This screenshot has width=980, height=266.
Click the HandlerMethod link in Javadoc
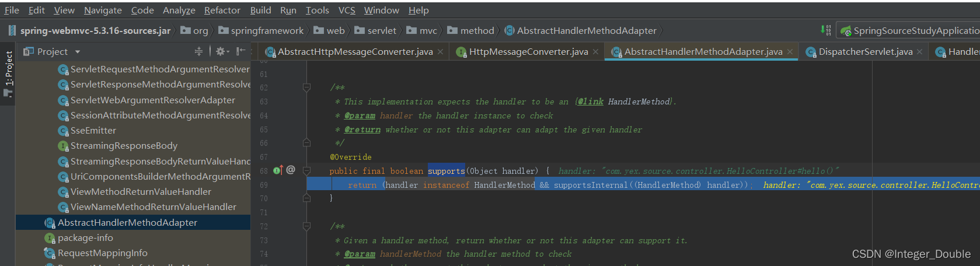coord(639,101)
